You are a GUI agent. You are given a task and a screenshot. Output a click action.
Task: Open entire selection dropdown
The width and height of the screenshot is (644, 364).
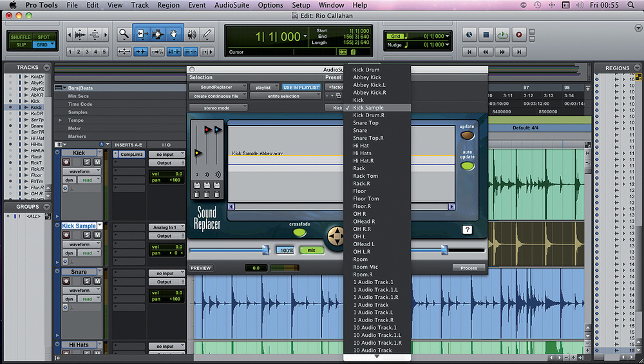(285, 96)
